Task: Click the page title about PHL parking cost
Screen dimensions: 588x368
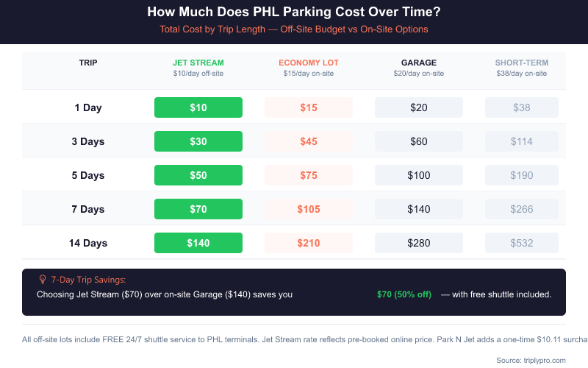Action: (x=294, y=12)
